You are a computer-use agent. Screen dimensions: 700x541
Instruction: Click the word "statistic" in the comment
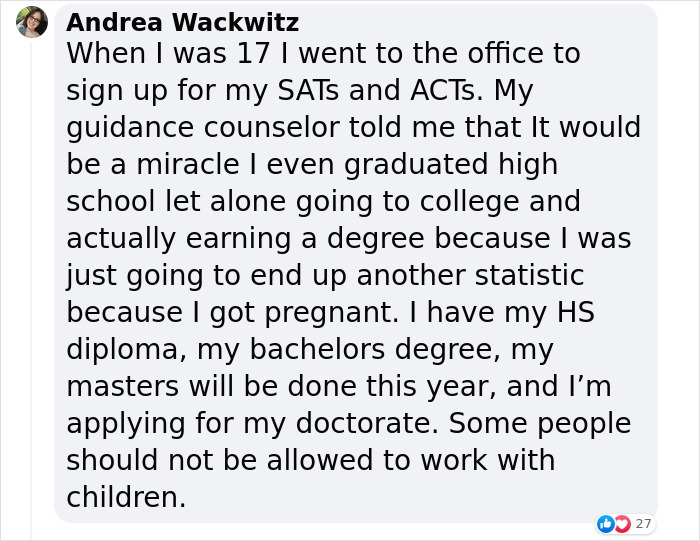click(x=529, y=275)
